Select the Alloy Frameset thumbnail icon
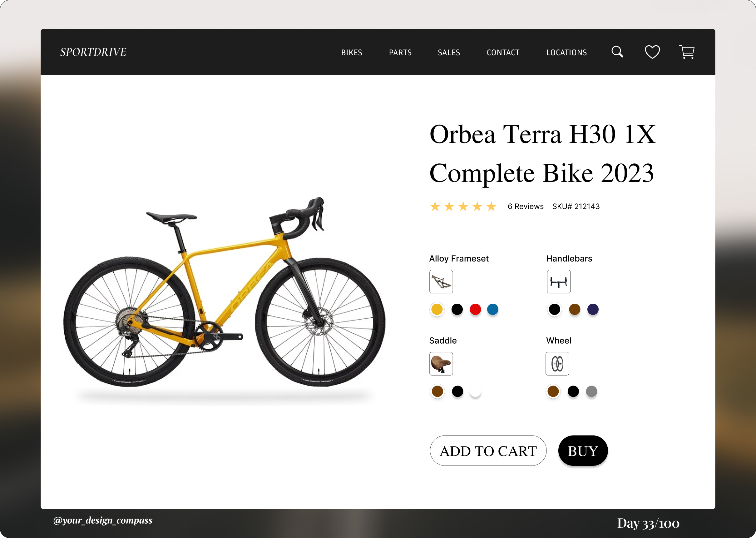This screenshot has width=756, height=538. pyautogui.click(x=441, y=281)
